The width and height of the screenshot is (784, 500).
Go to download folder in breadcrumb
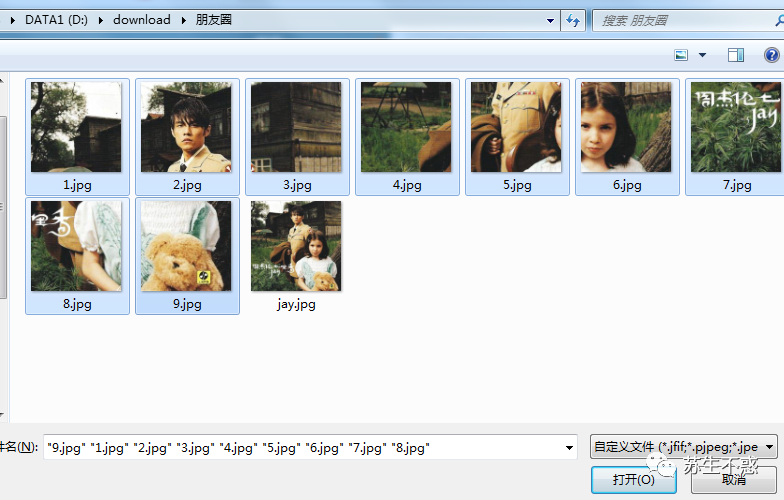pyautogui.click(x=142, y=20)
